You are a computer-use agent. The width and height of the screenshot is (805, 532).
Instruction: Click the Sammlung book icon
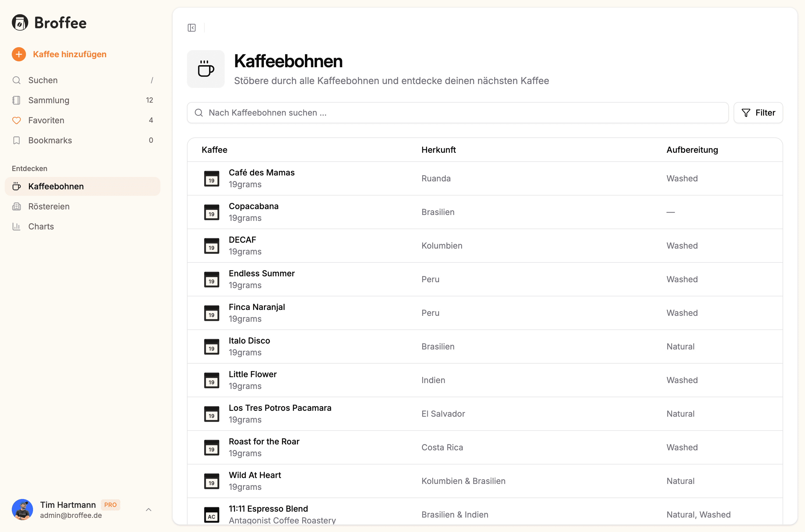[16, 101]
